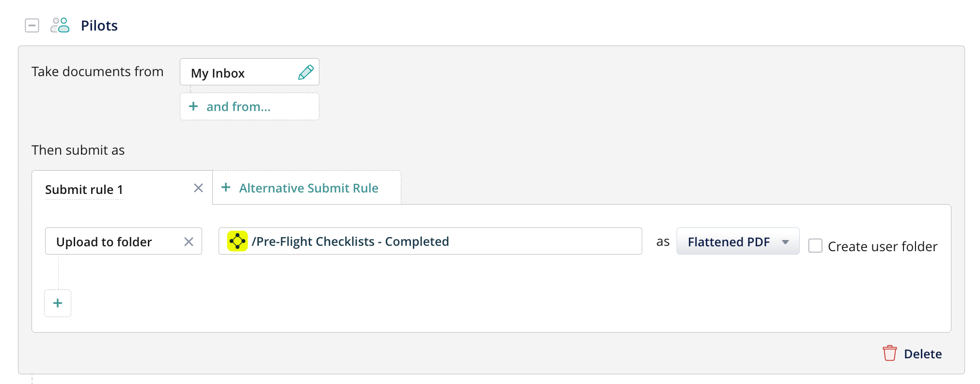Select the Submit rule 1 tab
980x384 pixels.
84,190
